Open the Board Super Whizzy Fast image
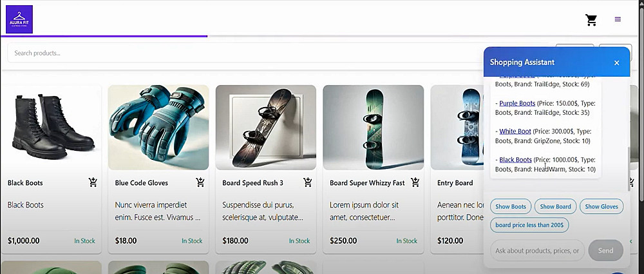 click(x=374, y=128)
